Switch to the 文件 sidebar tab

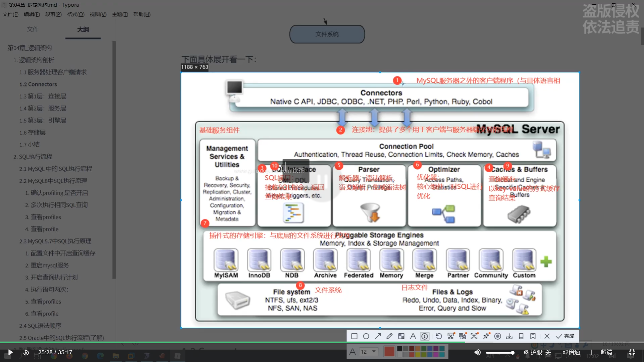click(x=33, y=29)
